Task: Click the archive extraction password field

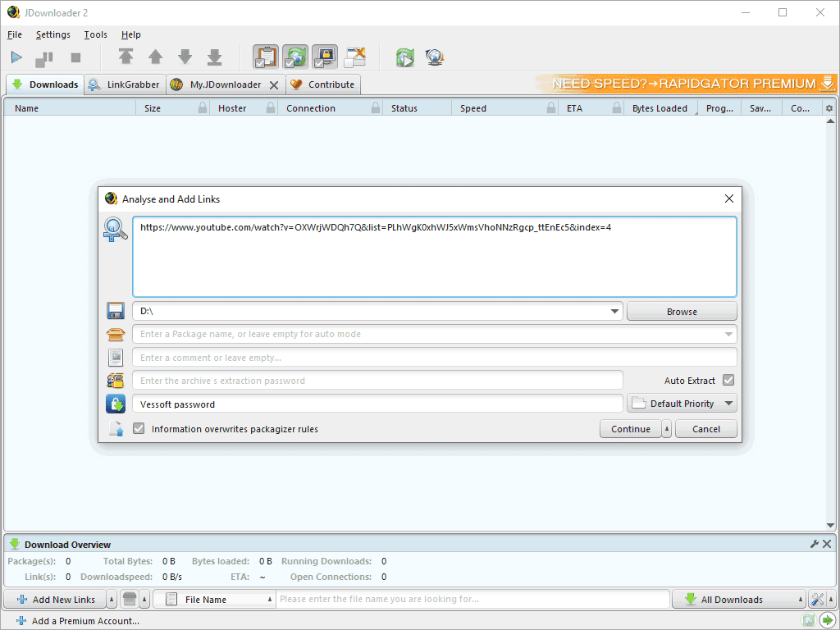Action: point(377,381)
